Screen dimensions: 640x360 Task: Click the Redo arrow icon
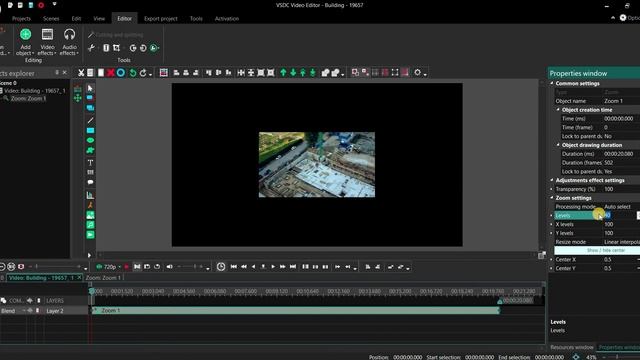[x=143, y=73]
